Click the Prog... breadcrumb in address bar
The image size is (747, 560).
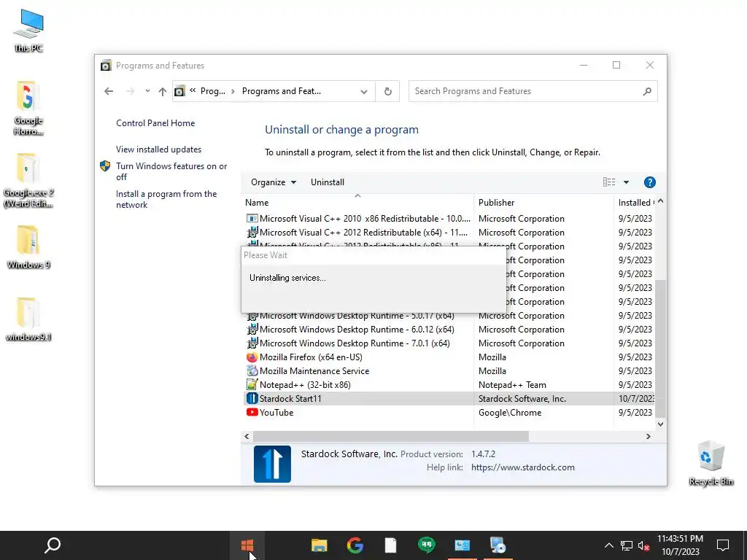tap(212, 91)
